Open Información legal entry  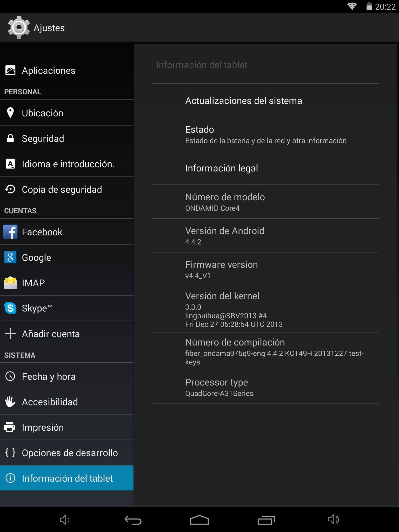click(x=265, y=168)
